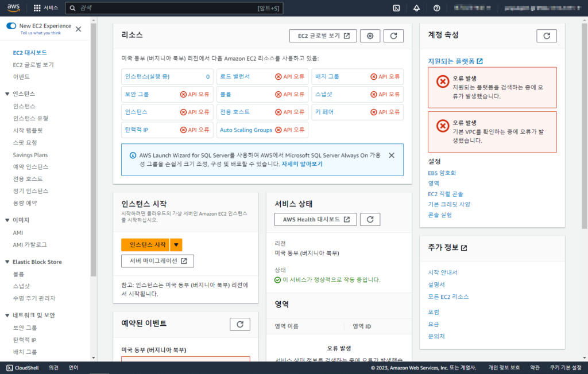The height and width of the screenshot is (374, 588).
Task: Open 용량 예약 in sidebar
Action: (x=25, y=203)
